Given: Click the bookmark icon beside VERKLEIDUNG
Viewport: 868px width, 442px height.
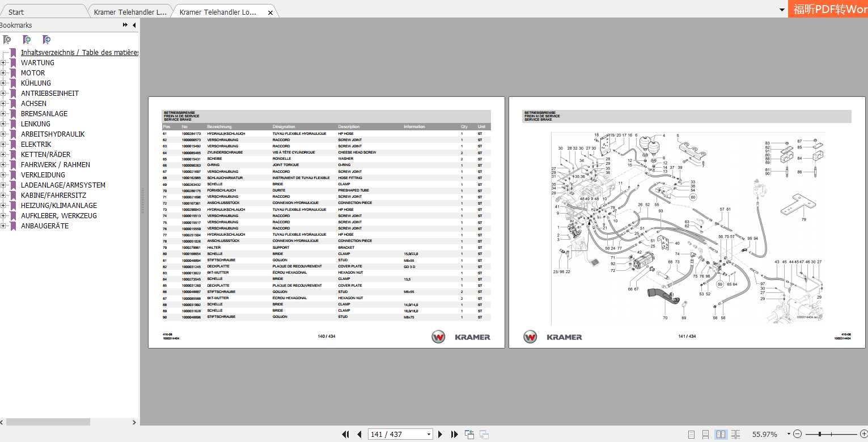Looking at the screenshot, I should coord(14,175).
